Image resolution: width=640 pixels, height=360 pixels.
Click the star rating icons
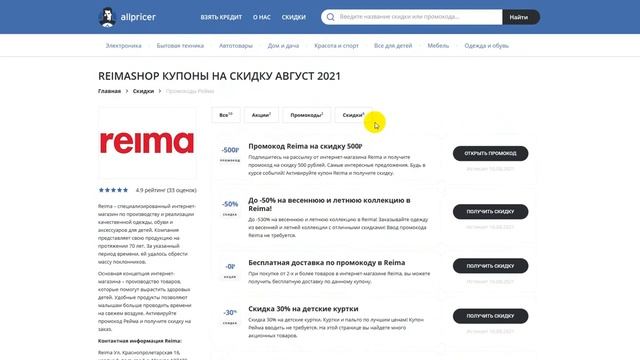113,190
